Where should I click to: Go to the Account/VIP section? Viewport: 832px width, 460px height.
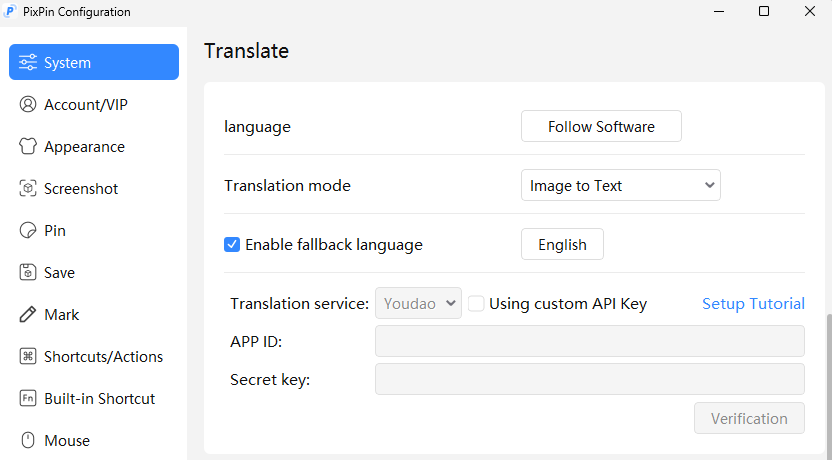[94, 104]
